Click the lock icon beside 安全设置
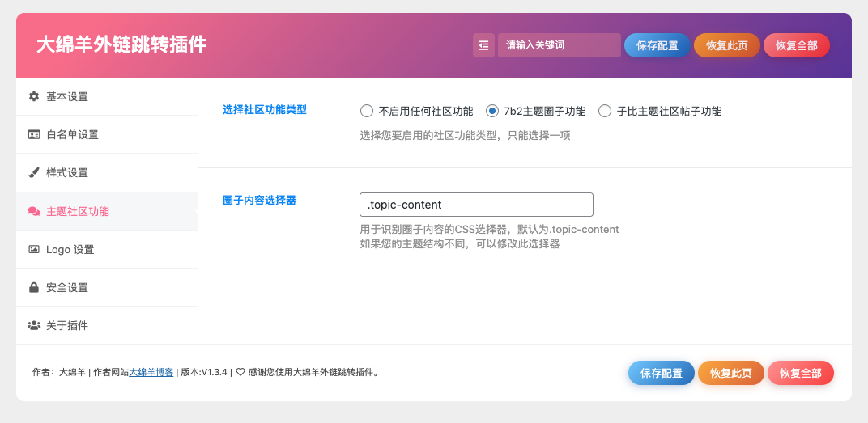868x423 pixels. pyautogui.click(x=34, y=288)
